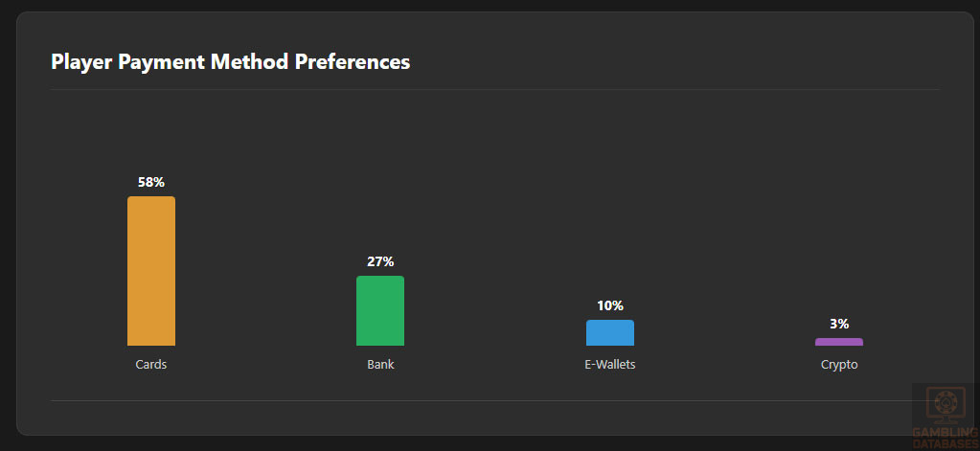Image resolution: width=980 pixels, height=451 pixels.
Task: Click the Player Payment Method Preferences title
Action: pos(230,62)
